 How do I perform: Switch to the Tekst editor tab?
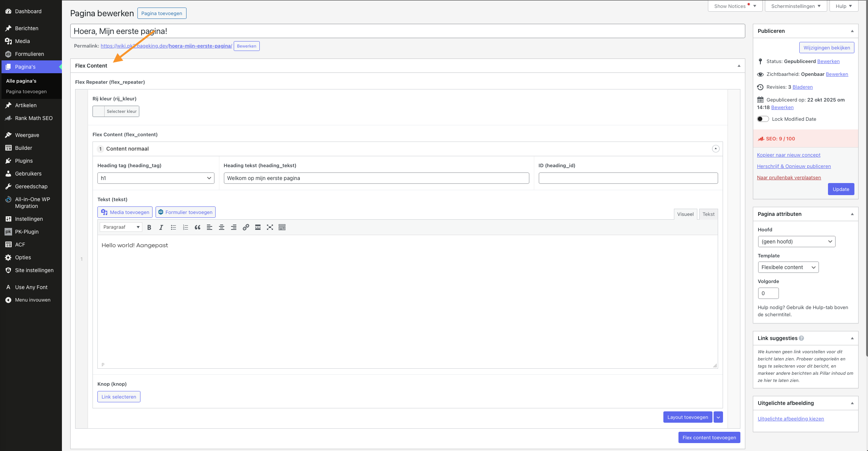coord(708,214)
